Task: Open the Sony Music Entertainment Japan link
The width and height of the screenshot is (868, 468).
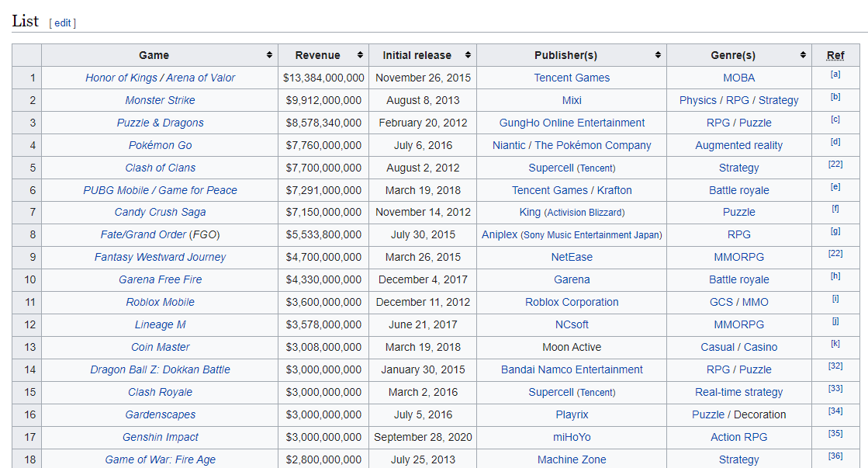Action: [x=591, y=235]
